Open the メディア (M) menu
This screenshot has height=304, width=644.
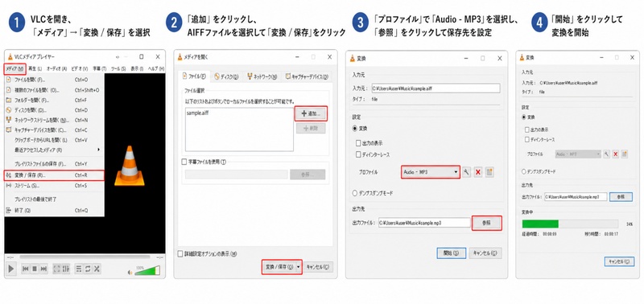click(x=15, y=68)
